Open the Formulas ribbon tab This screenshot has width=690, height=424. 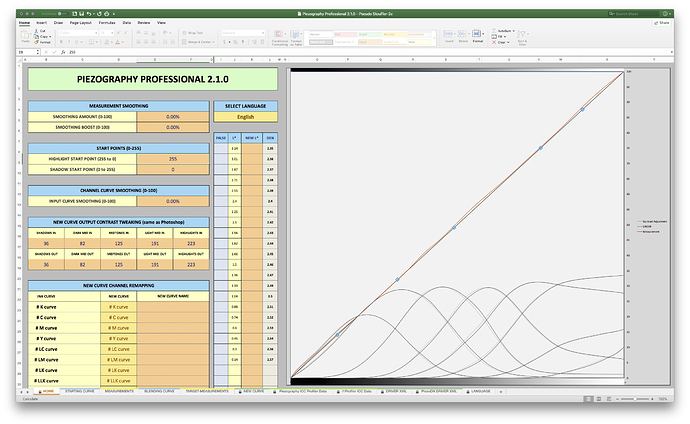click(x=107, y=22)
